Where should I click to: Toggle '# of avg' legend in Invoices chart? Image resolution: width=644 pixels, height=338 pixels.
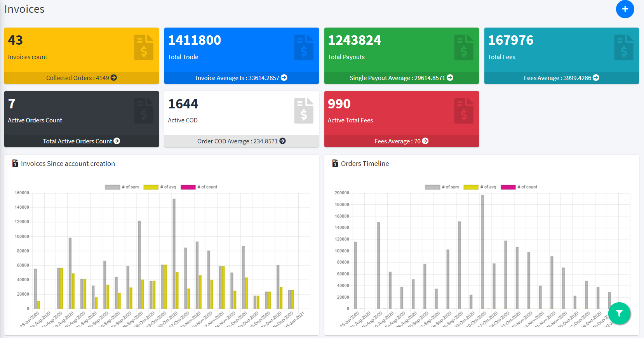click(160, 187)
